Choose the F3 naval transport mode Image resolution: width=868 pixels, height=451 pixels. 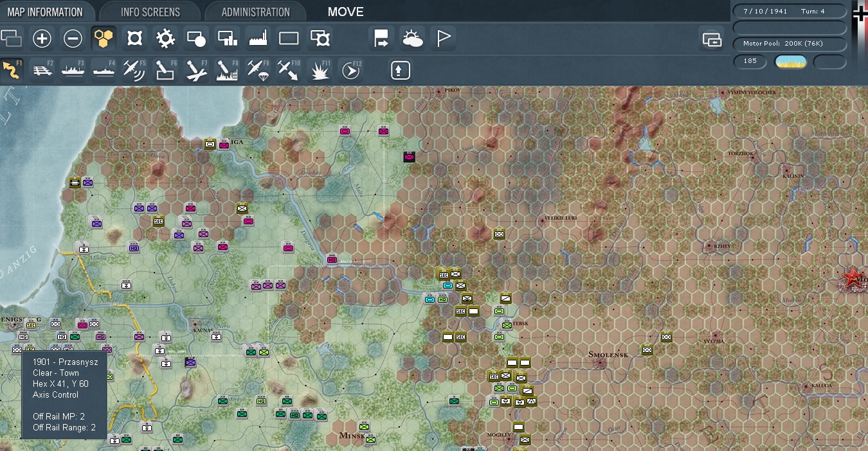tap(73, 70)
